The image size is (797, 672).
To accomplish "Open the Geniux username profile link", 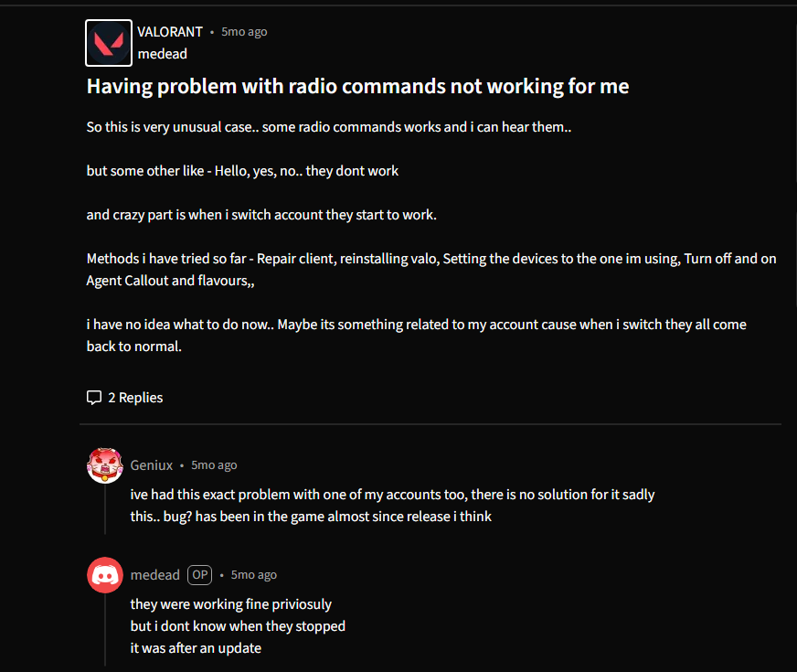I will point(152,465).
